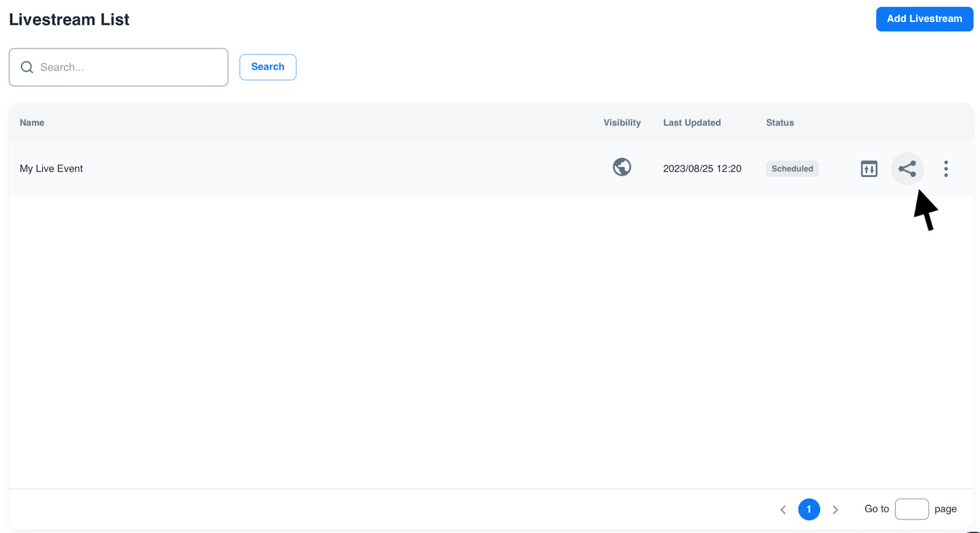
Task: Go to previous page with left chevron
Action: pos(783,510)
